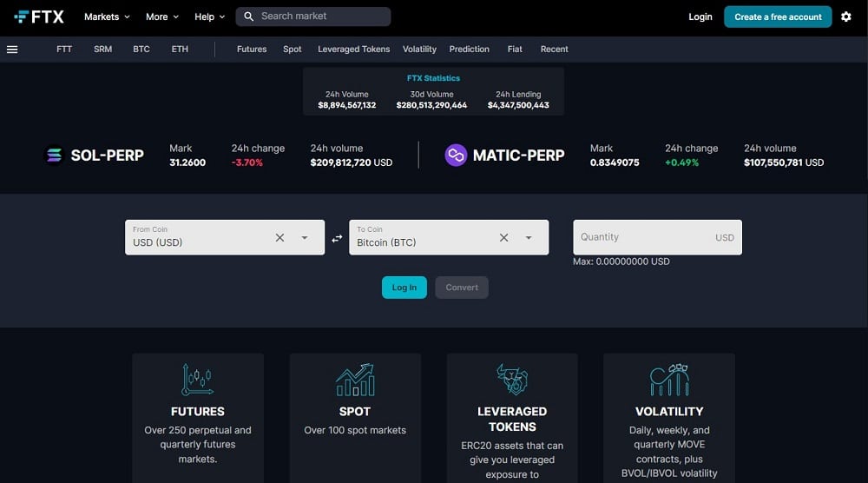Click the From Coin USD field
The image size is (868, 483).
[225, 238]
